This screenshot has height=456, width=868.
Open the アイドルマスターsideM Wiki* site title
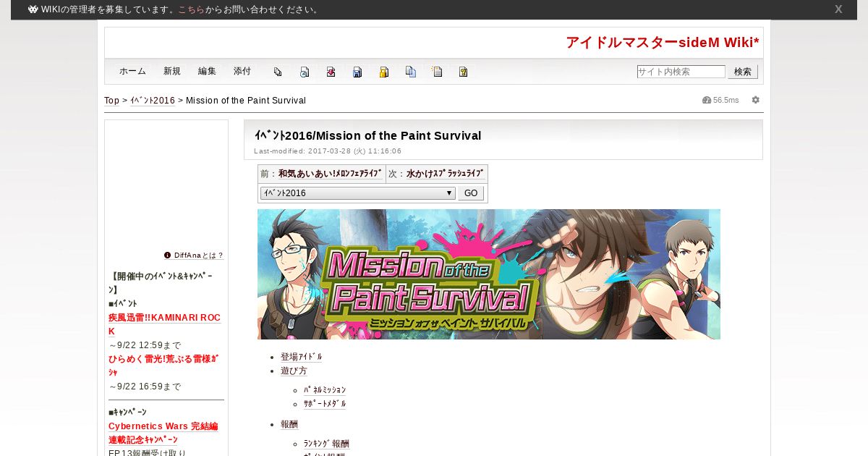663,43
